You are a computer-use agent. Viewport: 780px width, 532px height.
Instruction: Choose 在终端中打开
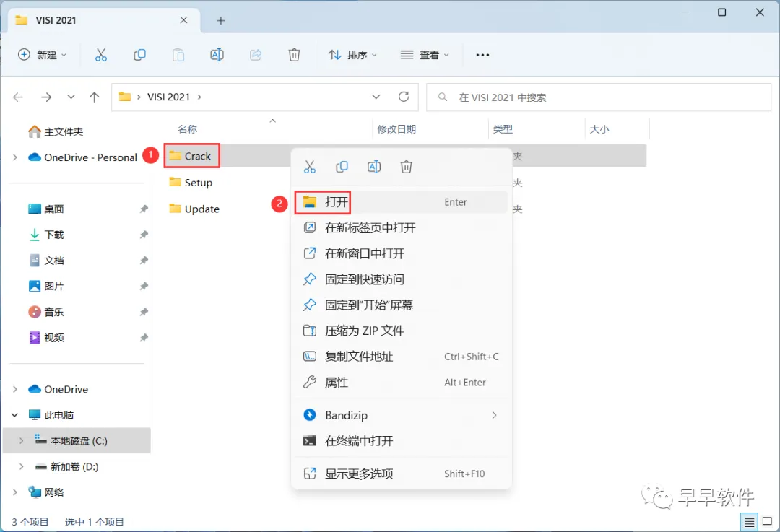[x=401, y=441]
